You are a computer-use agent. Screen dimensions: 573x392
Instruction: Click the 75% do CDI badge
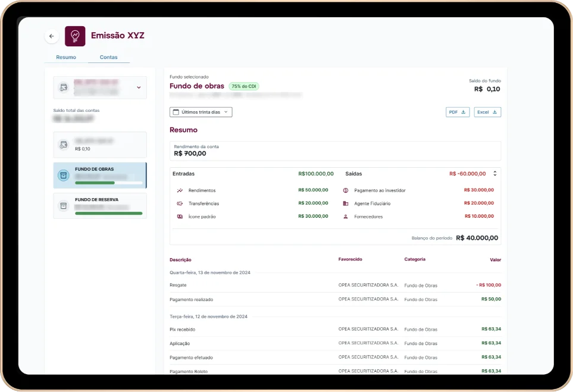click(x=244, y=86)
